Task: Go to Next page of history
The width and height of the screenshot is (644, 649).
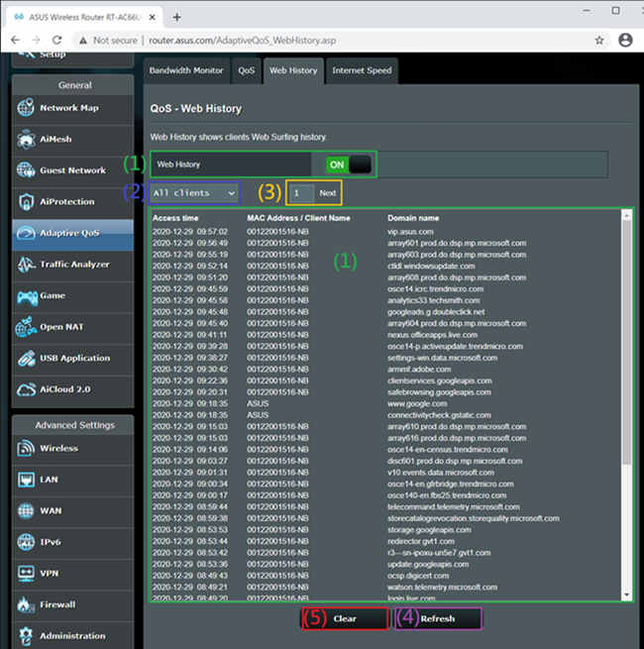Action: pyautogui.click(x=327, y=192)
